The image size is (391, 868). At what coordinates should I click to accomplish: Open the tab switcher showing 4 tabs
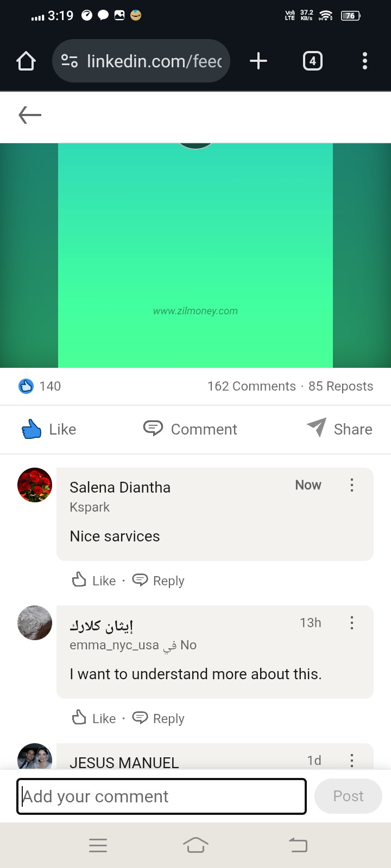tap(312, 61)
